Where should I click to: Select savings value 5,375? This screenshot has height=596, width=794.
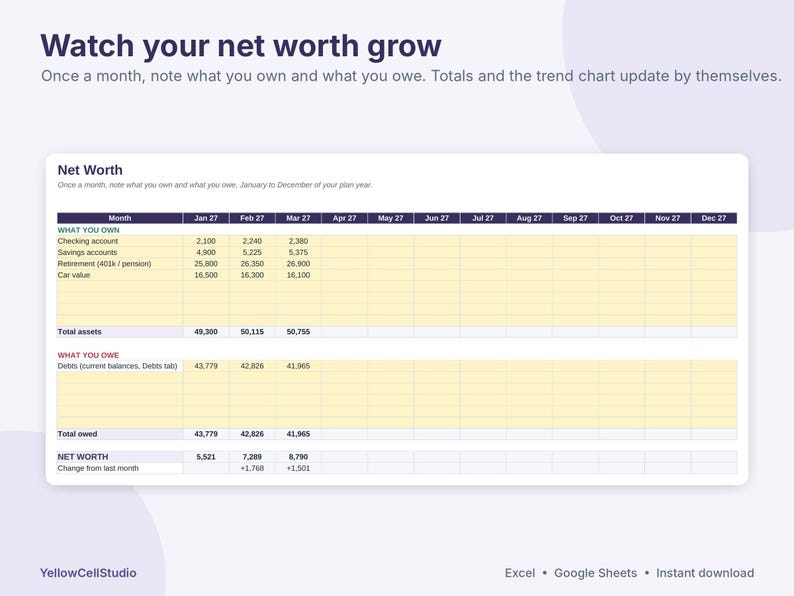tap(298, 252)
